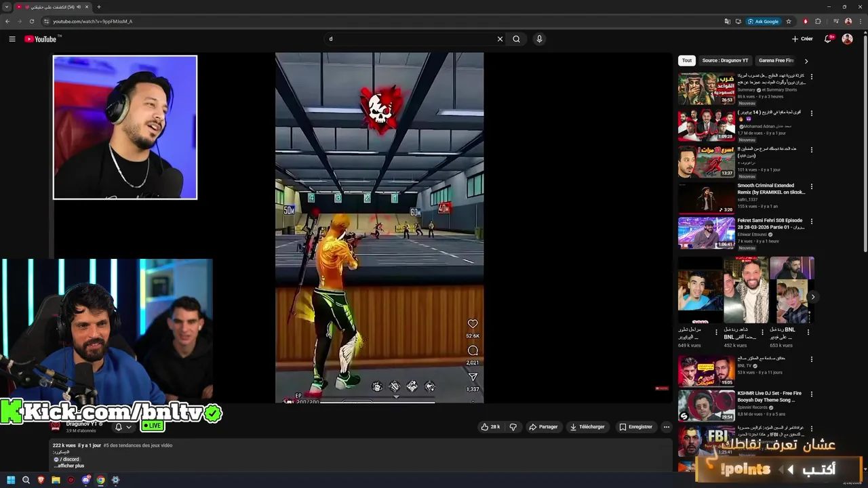The width and height of the screenshot is (868, 488).
Task: Click the Partager button
Action: 543,427
